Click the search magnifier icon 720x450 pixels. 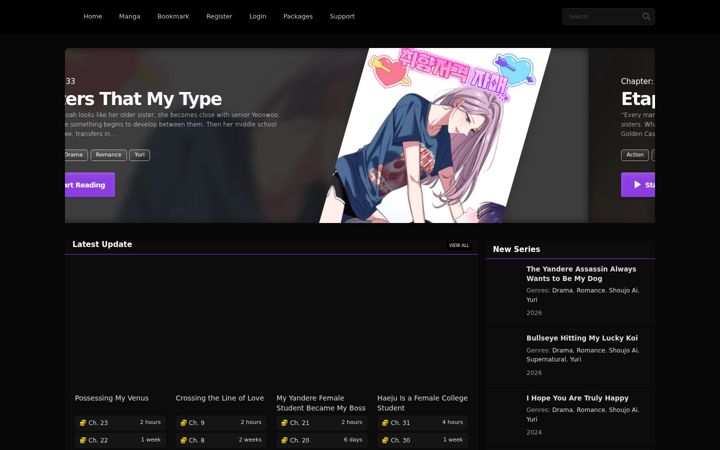(x=646, y=17)
